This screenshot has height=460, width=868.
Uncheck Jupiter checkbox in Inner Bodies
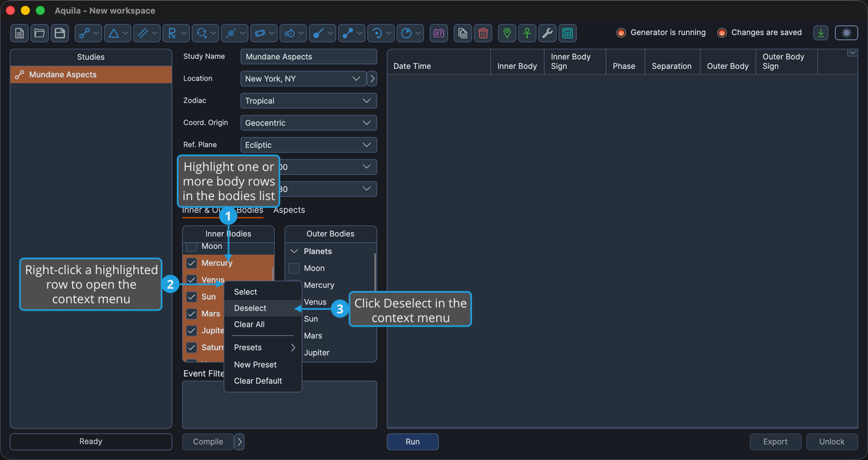tap(192, 331)
